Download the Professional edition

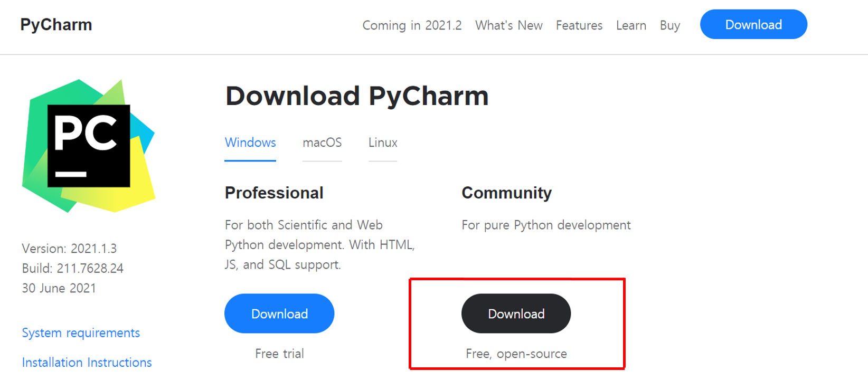click(279, 313)
